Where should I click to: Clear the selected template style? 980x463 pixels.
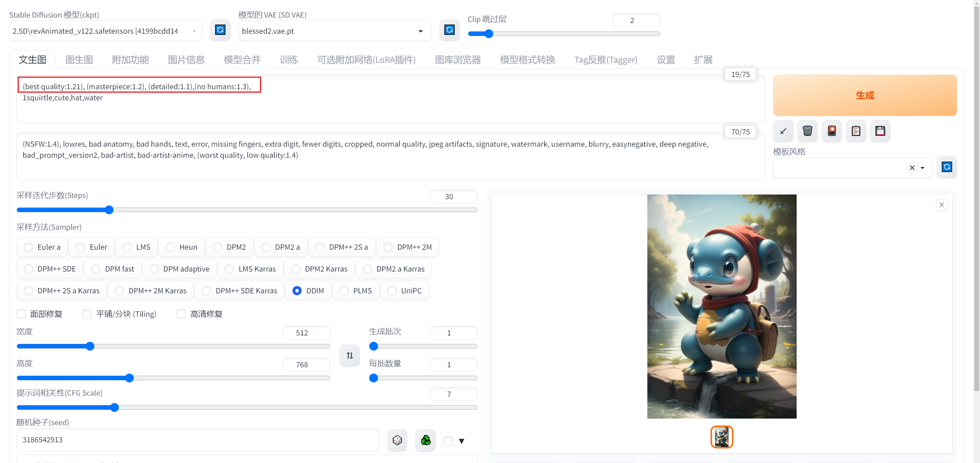click(x=912, y=168)
